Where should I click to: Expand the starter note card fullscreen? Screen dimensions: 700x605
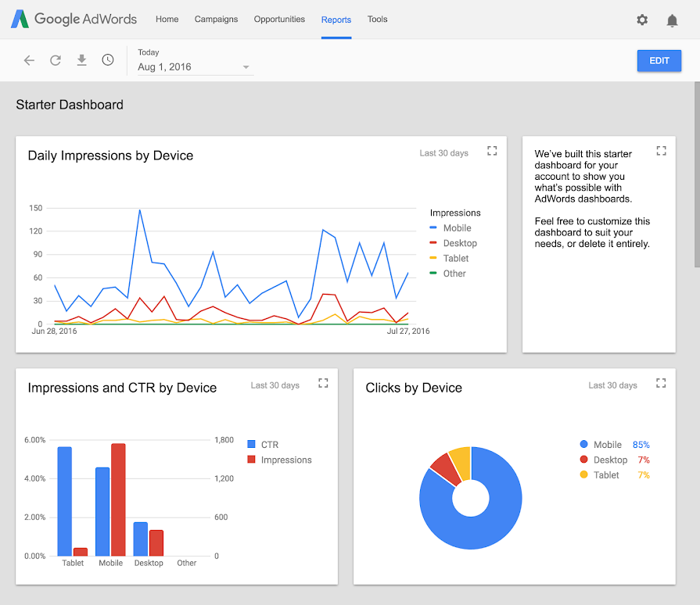pyautogui.click(x=661, y=151)
